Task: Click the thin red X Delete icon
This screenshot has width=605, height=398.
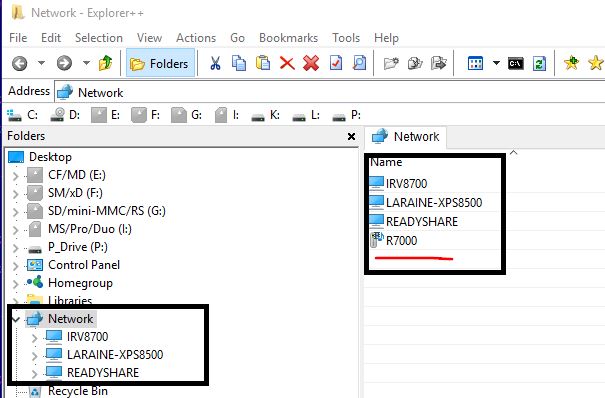Action: click(287, 63)
